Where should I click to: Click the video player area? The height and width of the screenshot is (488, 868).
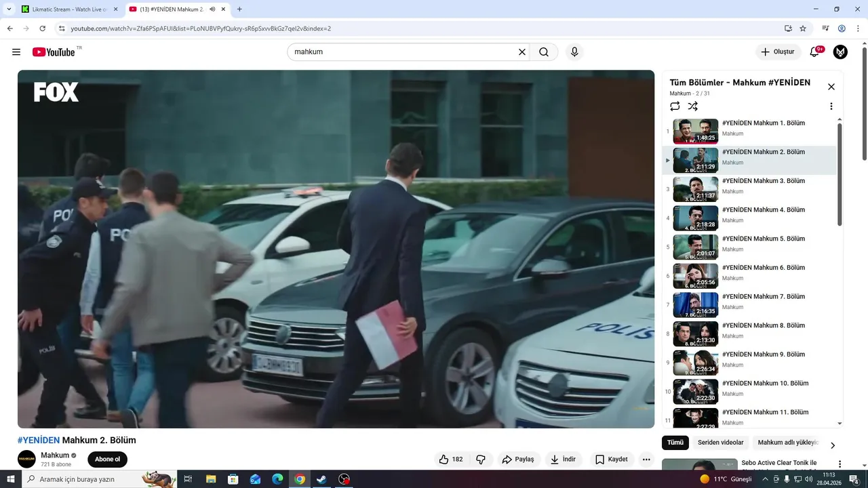coord(336,249)
